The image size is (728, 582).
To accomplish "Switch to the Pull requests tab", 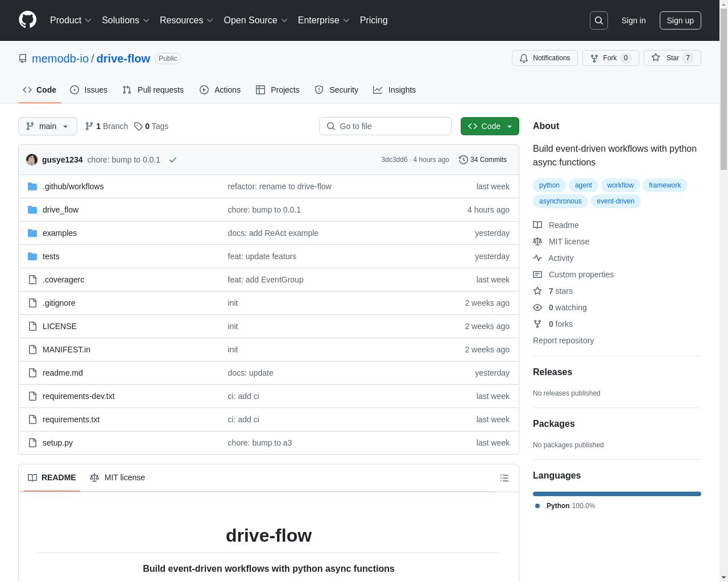I will pyautogui.click(x=153, y=90).
